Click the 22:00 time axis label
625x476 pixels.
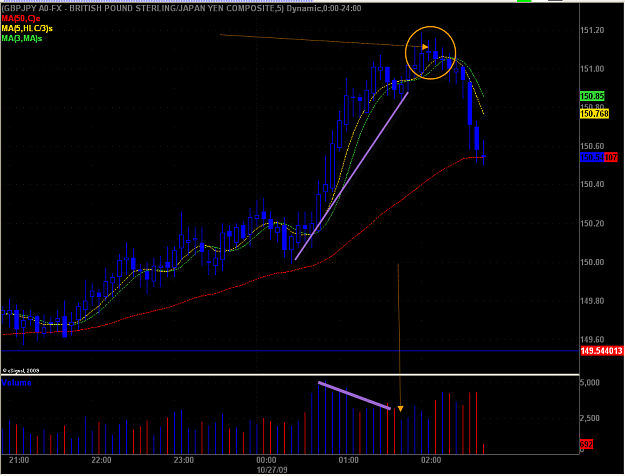click(101, 460)
